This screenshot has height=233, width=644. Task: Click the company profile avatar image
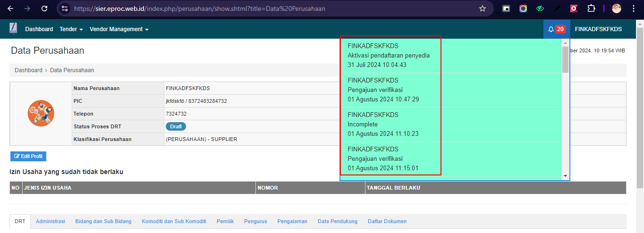point(41,113)
